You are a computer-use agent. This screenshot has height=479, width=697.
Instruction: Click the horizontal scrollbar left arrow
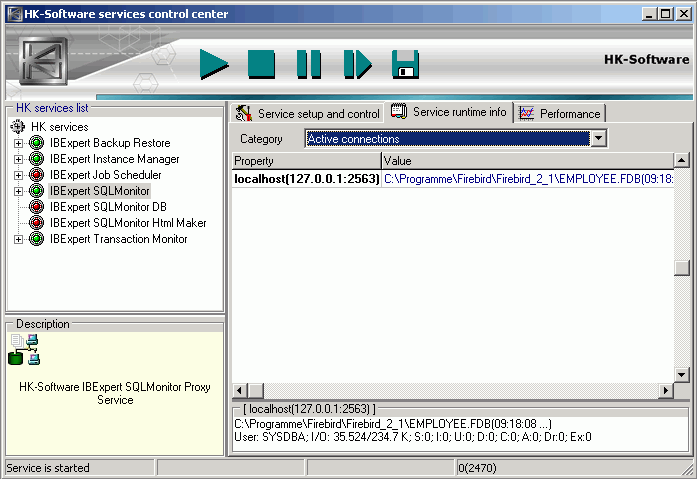pos(240,391)
